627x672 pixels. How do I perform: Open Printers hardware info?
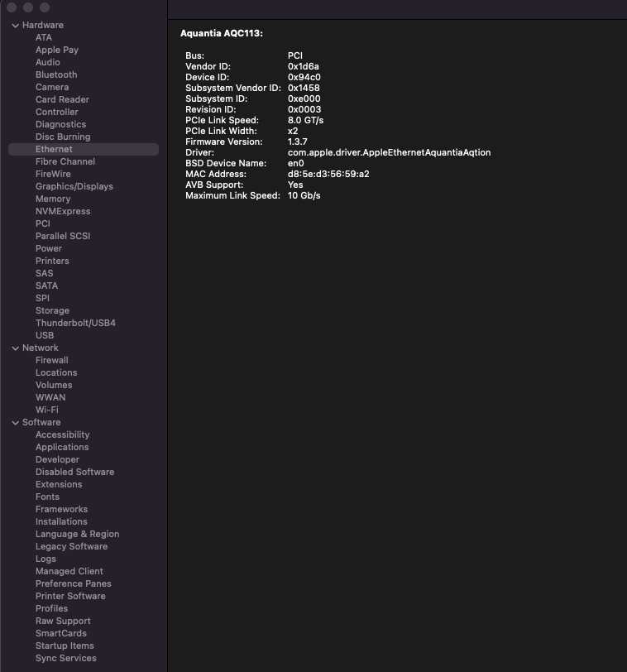click(x=52, y=262)
